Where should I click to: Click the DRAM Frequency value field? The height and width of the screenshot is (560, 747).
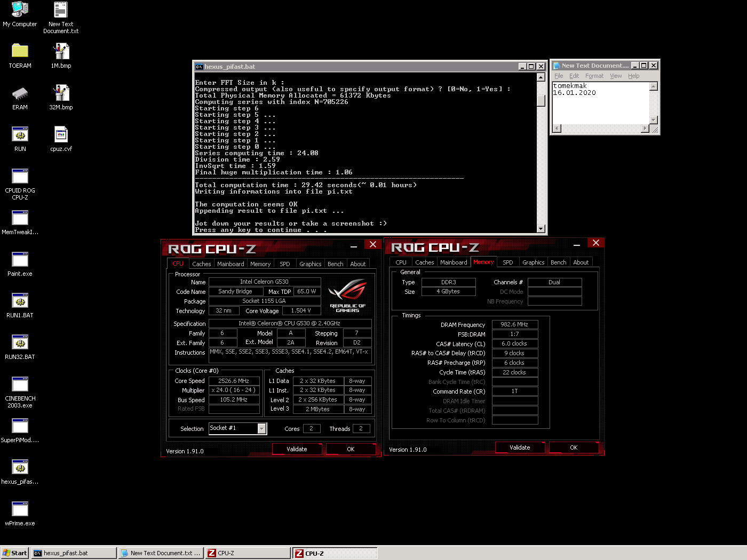[514, 324]
